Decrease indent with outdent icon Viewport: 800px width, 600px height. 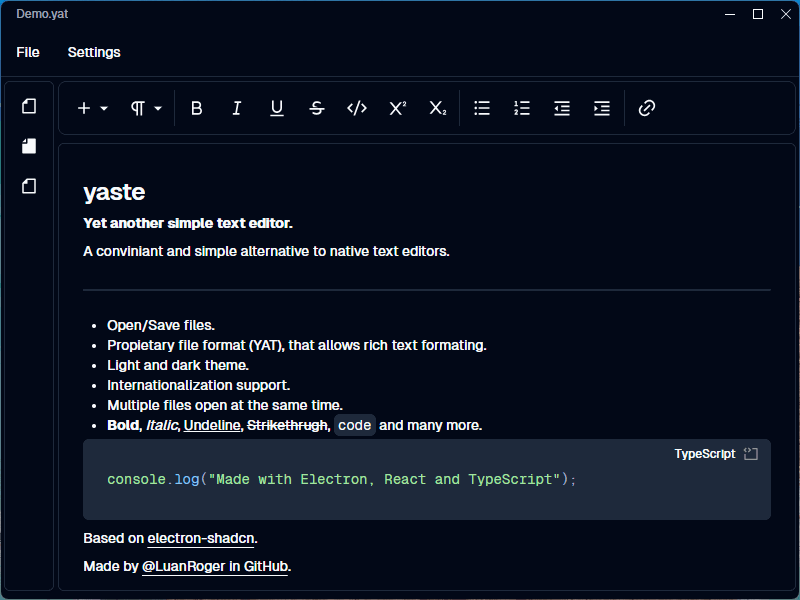(562, 108)
